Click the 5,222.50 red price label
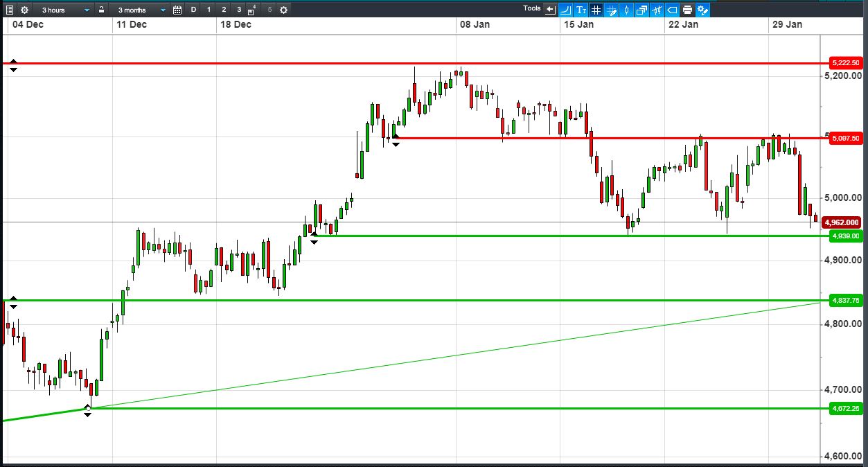868x467 pixels. click(x=845, y=63)
